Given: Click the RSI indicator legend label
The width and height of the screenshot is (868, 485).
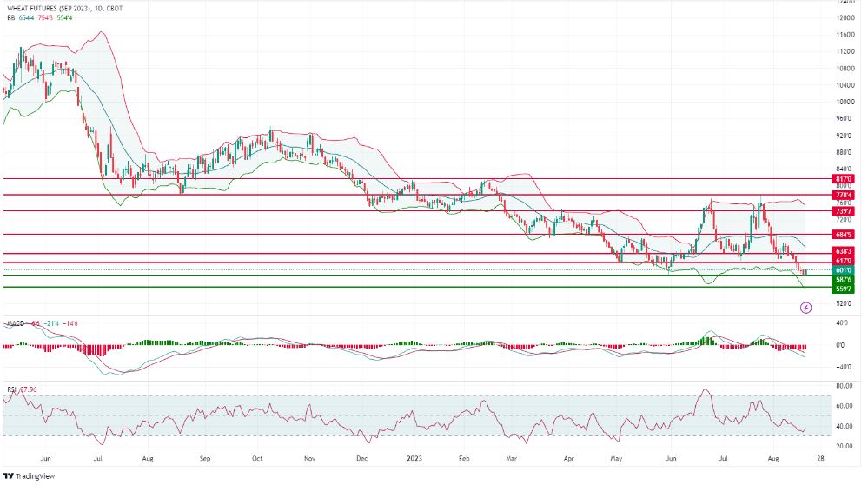Looking at the screenshot, I should [11, 389].
